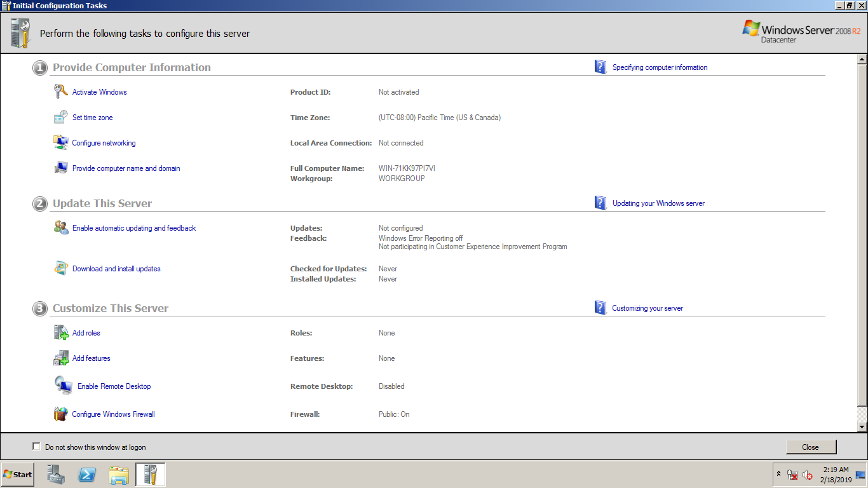Click the muted speaker tray icon

808,475
